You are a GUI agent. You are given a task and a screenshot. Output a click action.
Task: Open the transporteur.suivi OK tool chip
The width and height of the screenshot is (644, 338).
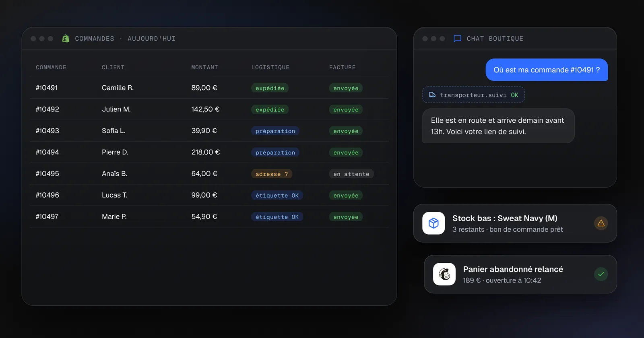pos(473,95)
